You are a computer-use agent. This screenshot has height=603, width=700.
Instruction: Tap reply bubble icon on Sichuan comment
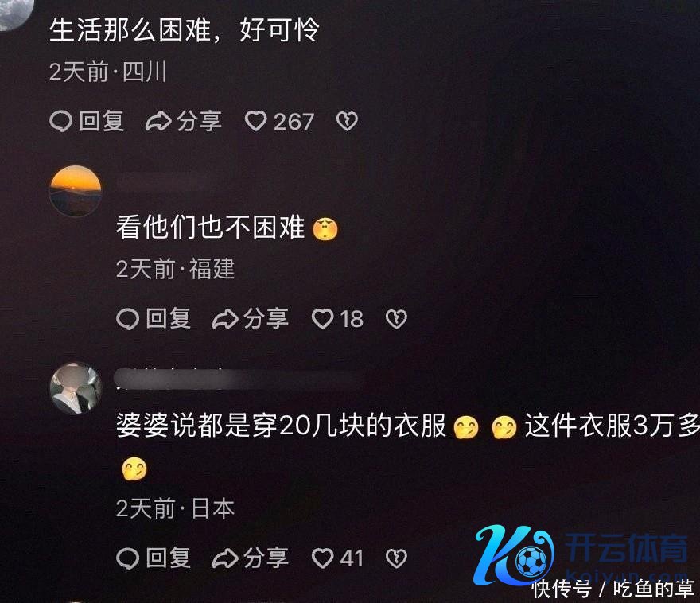click(60, 122)
